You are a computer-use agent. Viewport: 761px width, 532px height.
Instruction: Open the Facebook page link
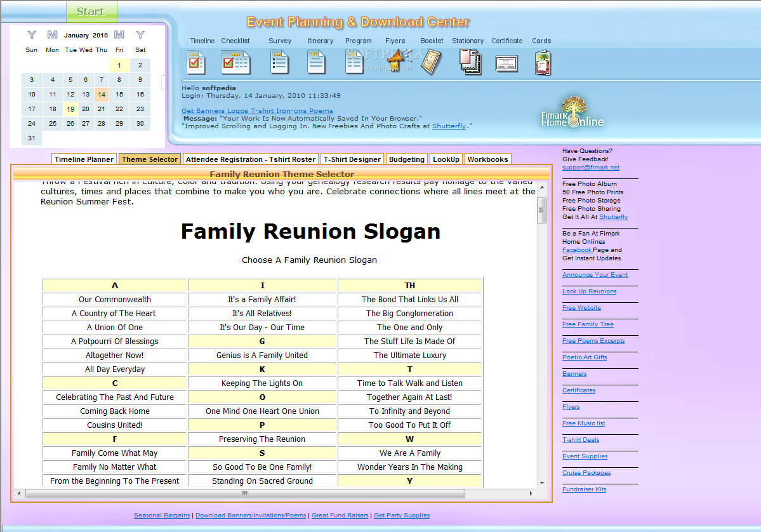[x=576, y=250]
